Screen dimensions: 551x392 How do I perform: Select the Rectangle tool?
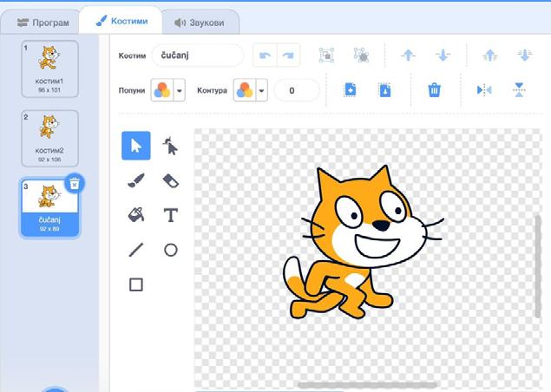pos(136,284)
